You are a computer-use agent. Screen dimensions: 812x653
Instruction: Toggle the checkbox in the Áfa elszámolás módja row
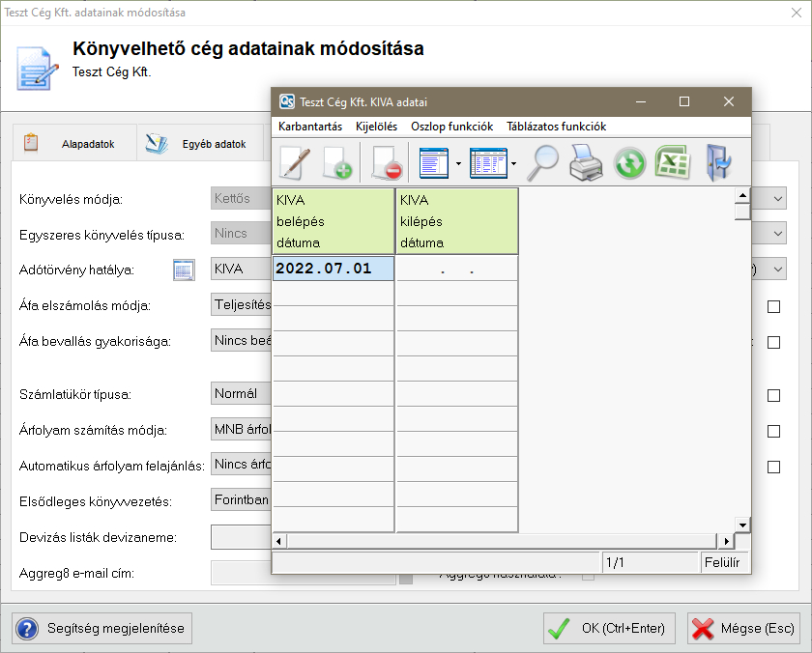point(773,307)
